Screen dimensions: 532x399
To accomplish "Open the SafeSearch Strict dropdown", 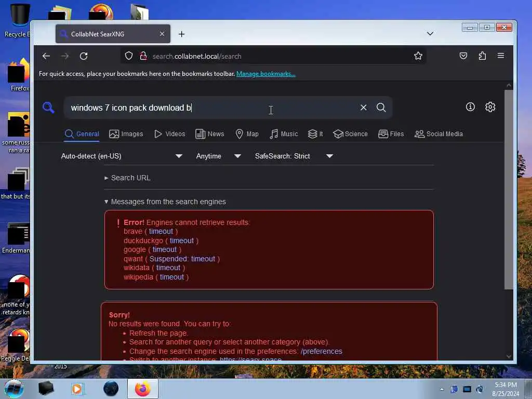I will tap(294, 156).
